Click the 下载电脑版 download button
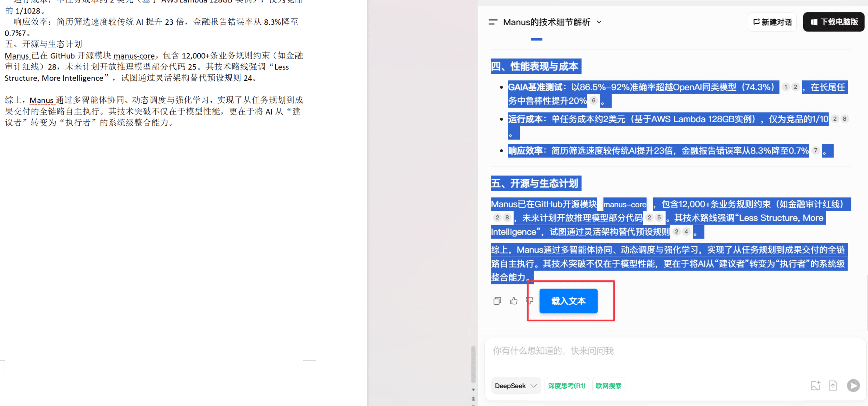Image resolution: width=868 pixels, height=406 pixels. click(834, 22)
